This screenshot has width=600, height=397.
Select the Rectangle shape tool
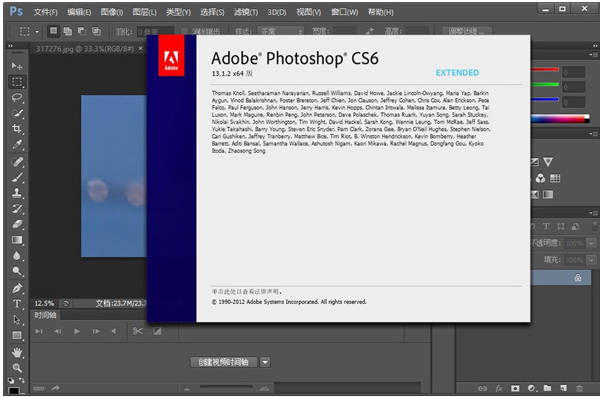click(17, 335)
